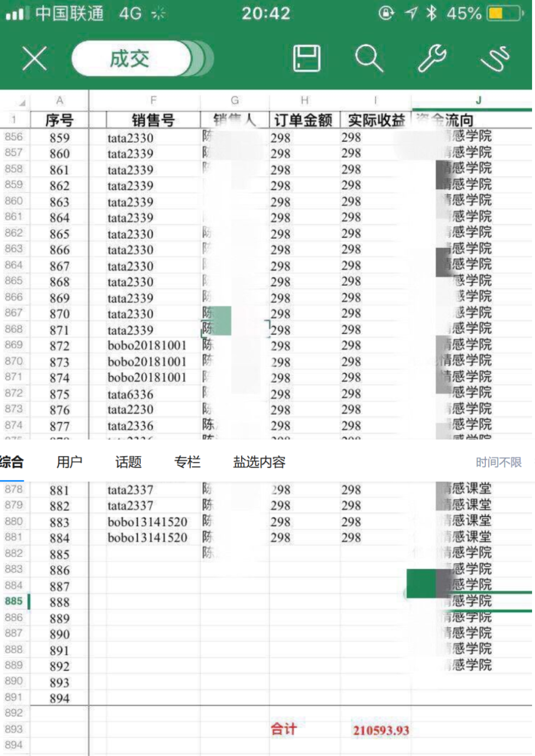Select row number 885 header
This screenshot has height=756, width=535.
coord(14,601)
